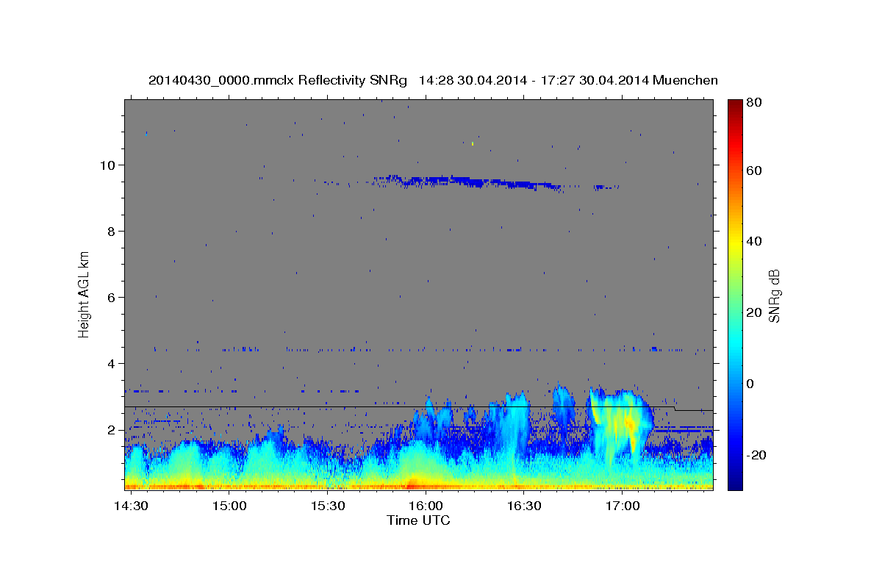Click the colorbar value -20
The image size is (882, 588).
pyautogui.click(x=756, y=456)
